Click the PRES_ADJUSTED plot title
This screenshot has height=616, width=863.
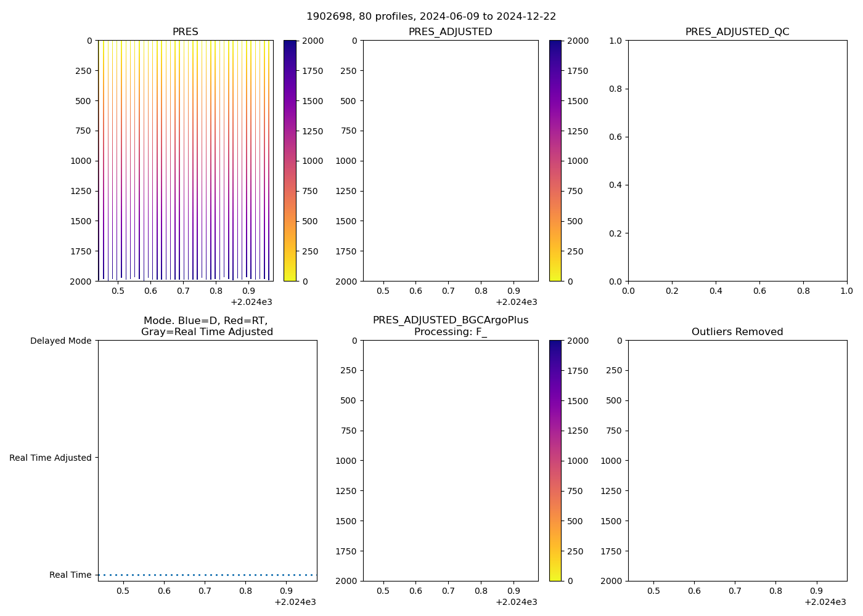coord(450,32)
